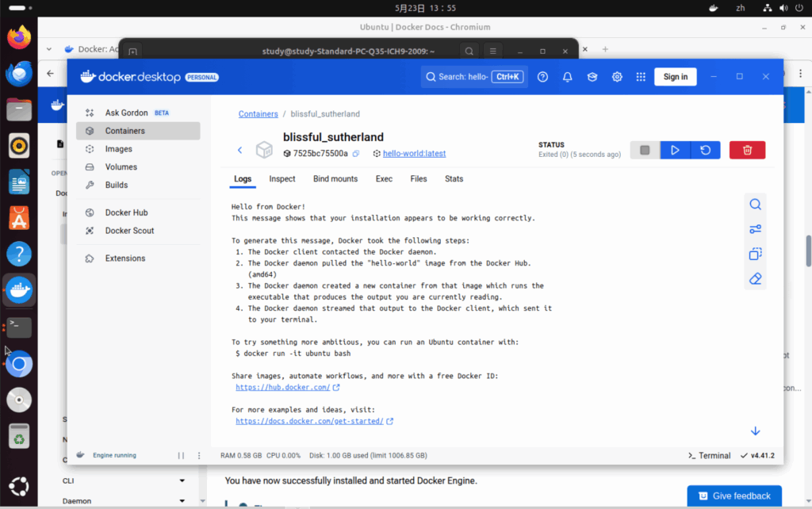812x509 pixels.
Task: Open the apps grid icon
Action: point(641,77)
